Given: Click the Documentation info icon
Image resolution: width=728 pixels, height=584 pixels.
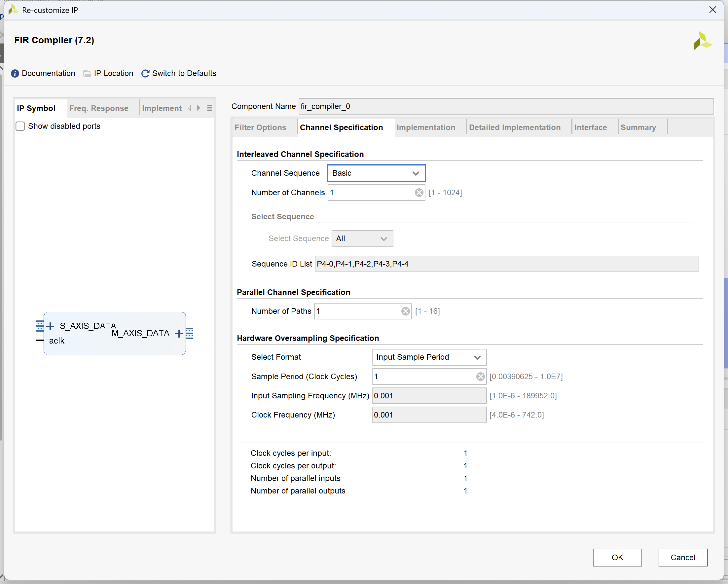Looking at the screenshot, I should pyautogui.click(x=15, y=74).
